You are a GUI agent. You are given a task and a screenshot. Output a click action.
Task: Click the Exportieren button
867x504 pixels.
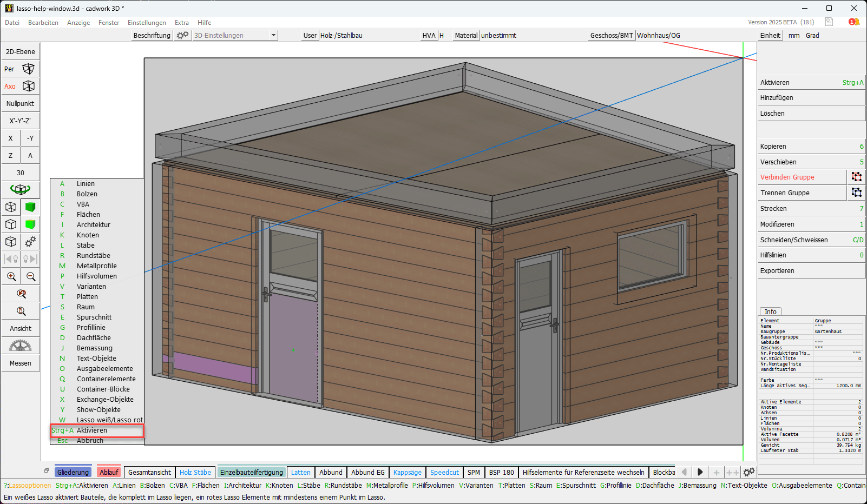point(812,271)
